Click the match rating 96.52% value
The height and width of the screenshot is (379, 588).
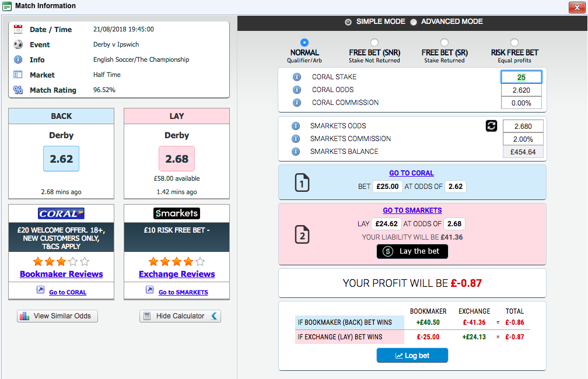[104, 90]
